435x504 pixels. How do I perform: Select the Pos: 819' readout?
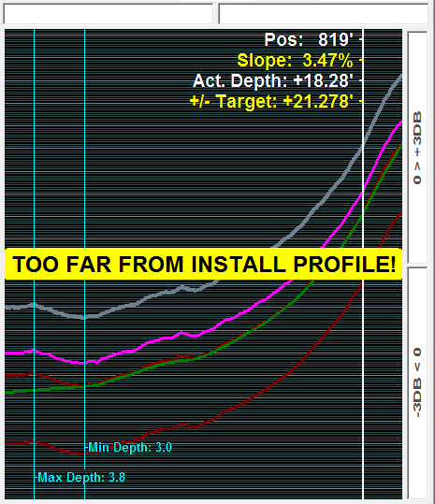[309, 40]
